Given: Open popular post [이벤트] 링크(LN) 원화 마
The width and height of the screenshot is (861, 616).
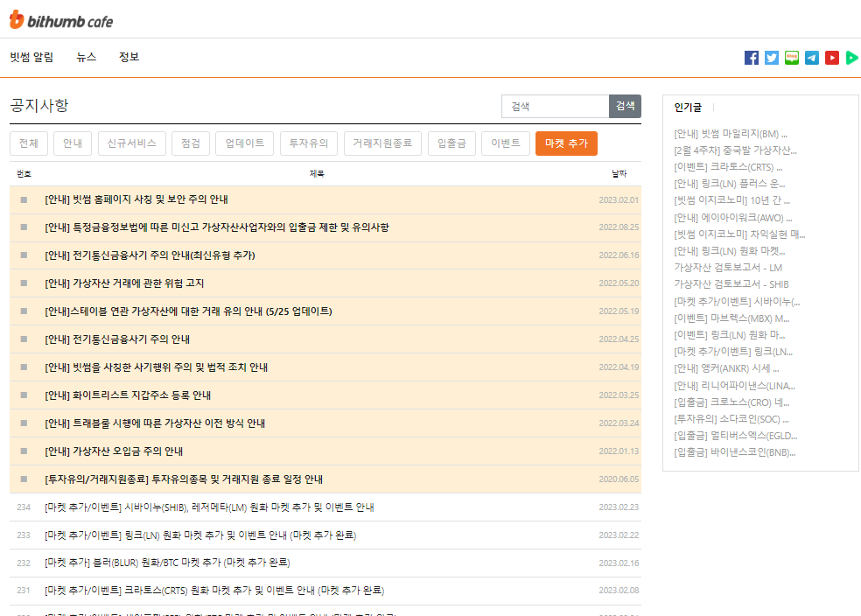Looking at the screenshot, I should pos(729,335).
